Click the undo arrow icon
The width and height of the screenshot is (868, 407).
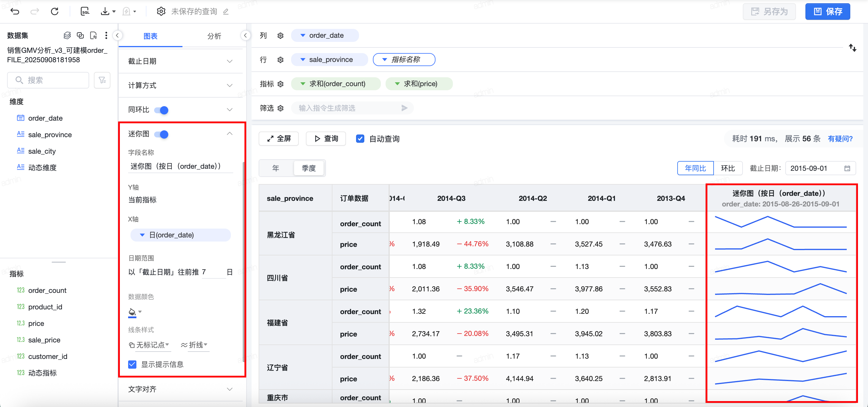15,12
